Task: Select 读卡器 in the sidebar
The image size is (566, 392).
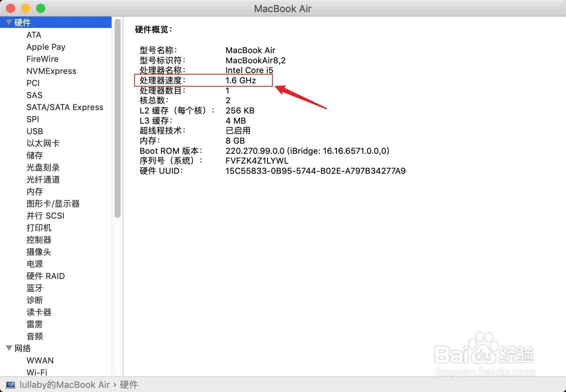Action: pyautogui.click(x=39, y=312)
